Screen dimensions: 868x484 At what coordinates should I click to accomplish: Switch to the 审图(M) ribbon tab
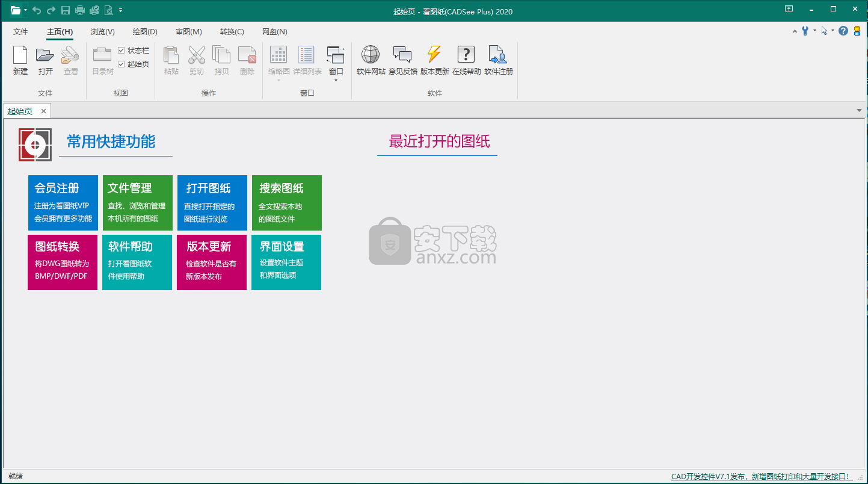pos(189,32)
